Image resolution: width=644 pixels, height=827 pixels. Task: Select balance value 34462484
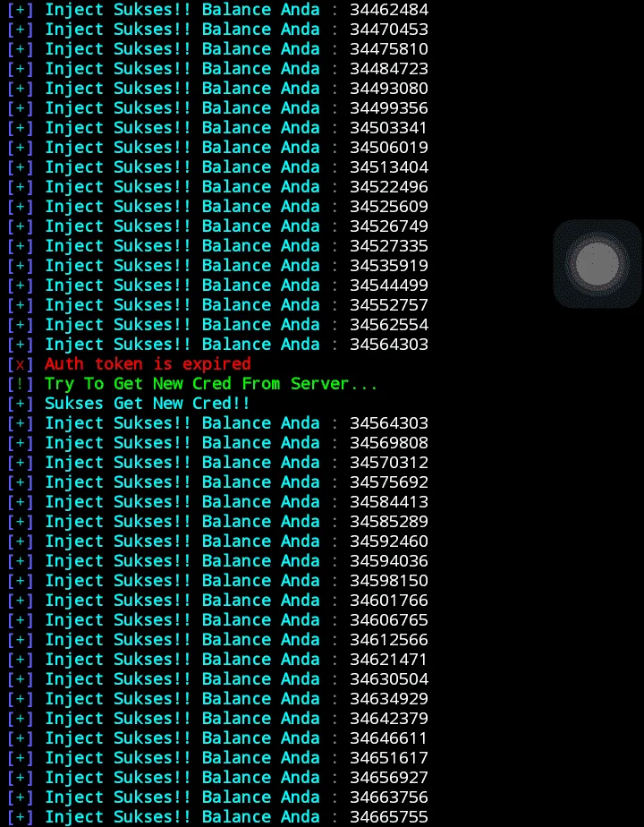click(389, 10)
